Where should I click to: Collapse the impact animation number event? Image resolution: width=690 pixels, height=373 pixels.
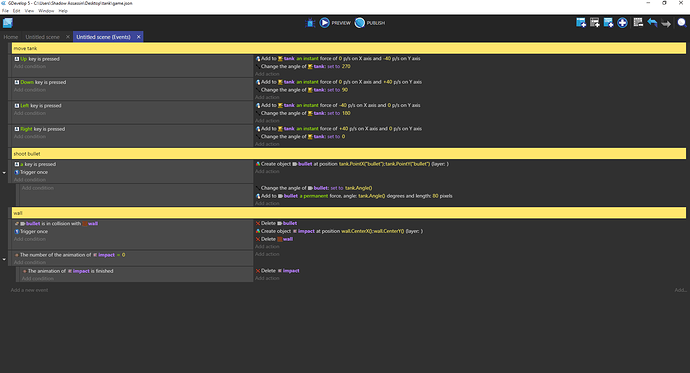pos(4,259)
